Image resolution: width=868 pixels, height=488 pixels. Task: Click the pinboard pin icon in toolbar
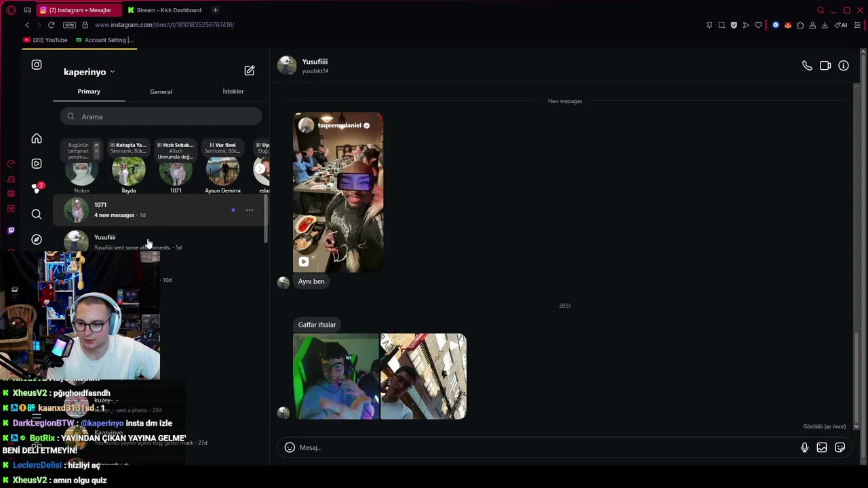pos(709,25)
